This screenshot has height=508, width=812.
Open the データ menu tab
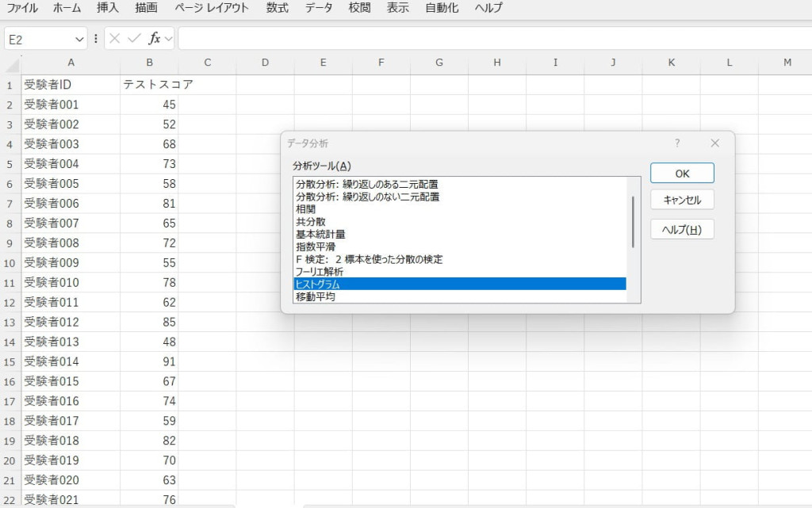[x=319, y=8]
